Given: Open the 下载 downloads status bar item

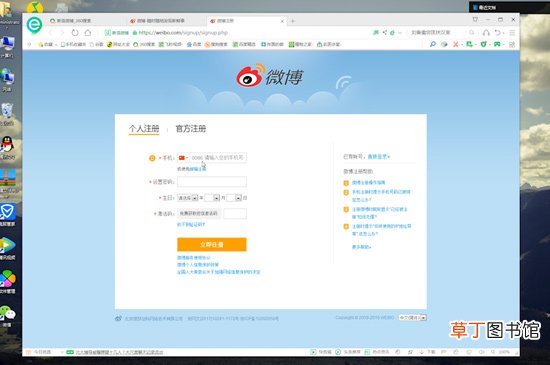Looking at the screenshot, I should [427, 352].
